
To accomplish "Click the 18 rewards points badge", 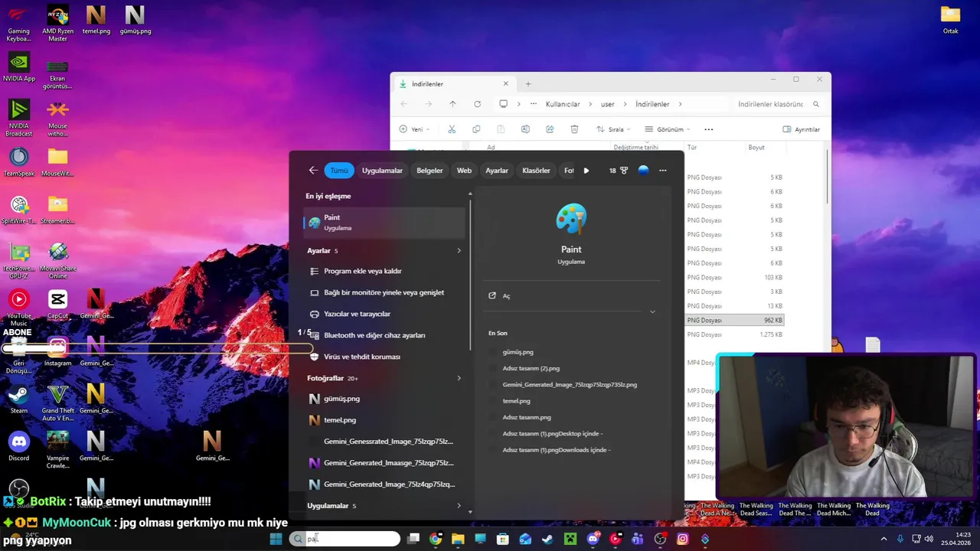I will 618,171.
